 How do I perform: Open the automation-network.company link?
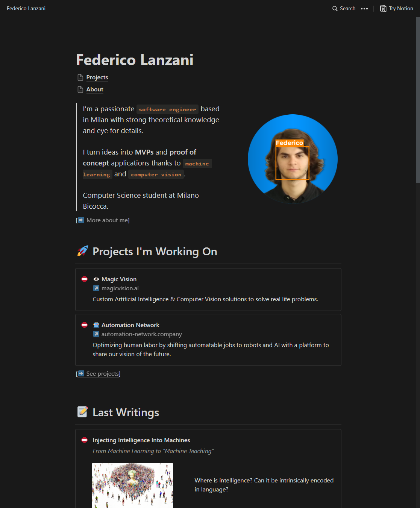tap(141, 334)
